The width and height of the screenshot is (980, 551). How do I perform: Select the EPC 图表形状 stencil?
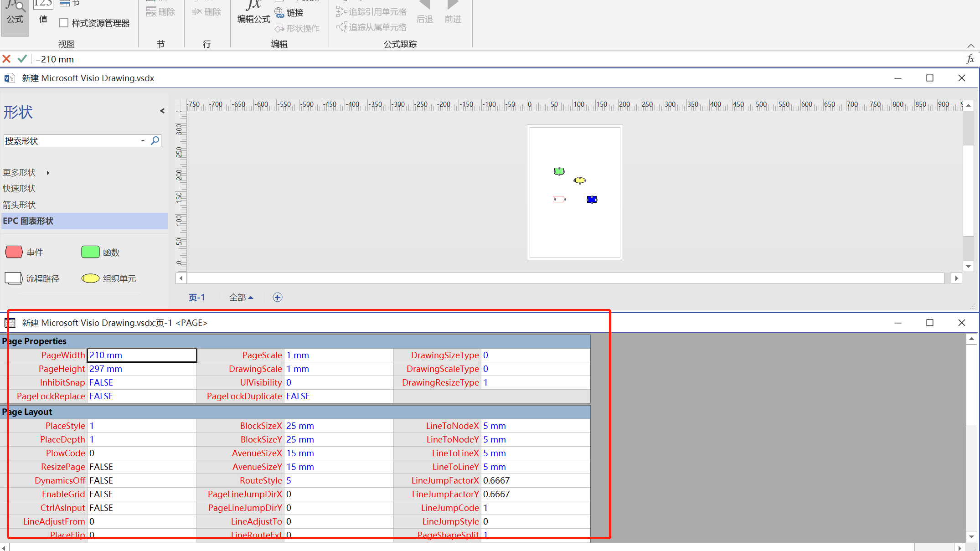coord(28,221)
